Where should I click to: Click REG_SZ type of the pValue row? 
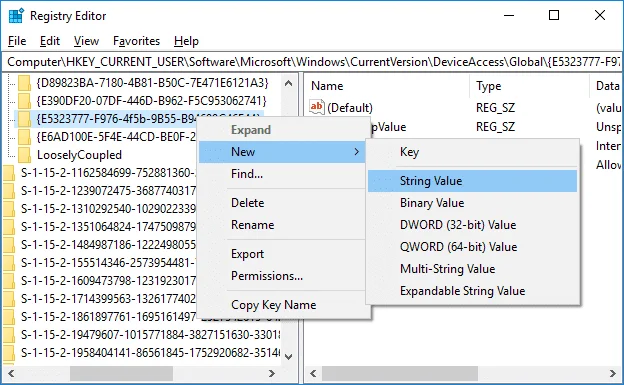[x=495, y=127]
